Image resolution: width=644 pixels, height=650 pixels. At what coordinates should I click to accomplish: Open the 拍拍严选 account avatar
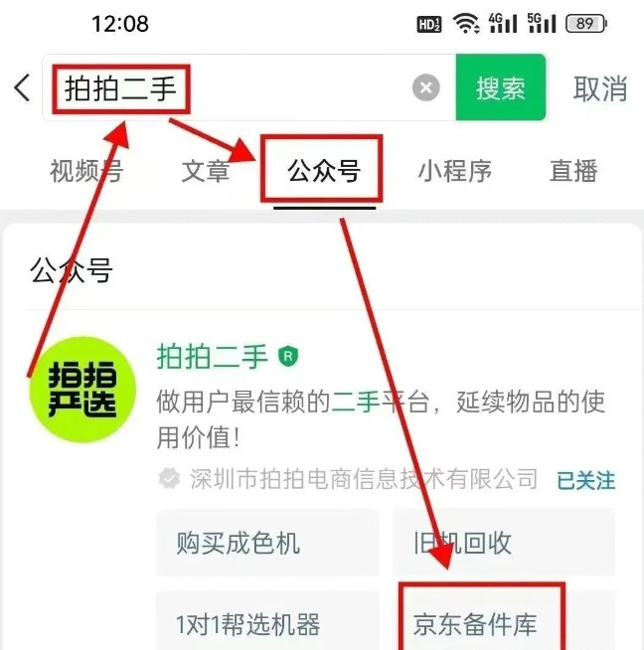(82, 390)
